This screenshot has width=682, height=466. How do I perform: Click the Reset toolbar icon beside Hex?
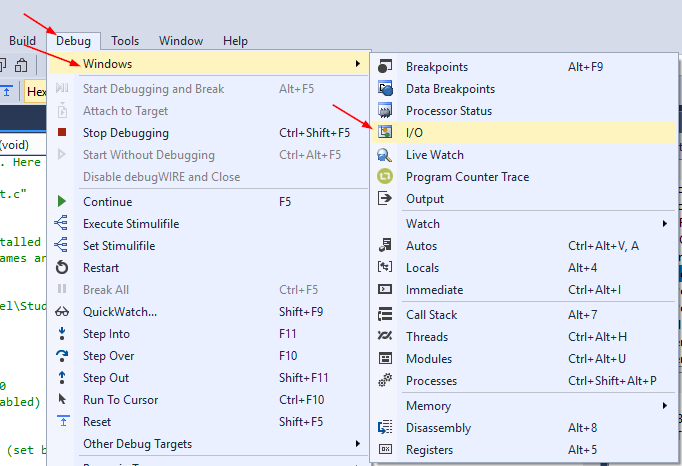pos(7,91)
